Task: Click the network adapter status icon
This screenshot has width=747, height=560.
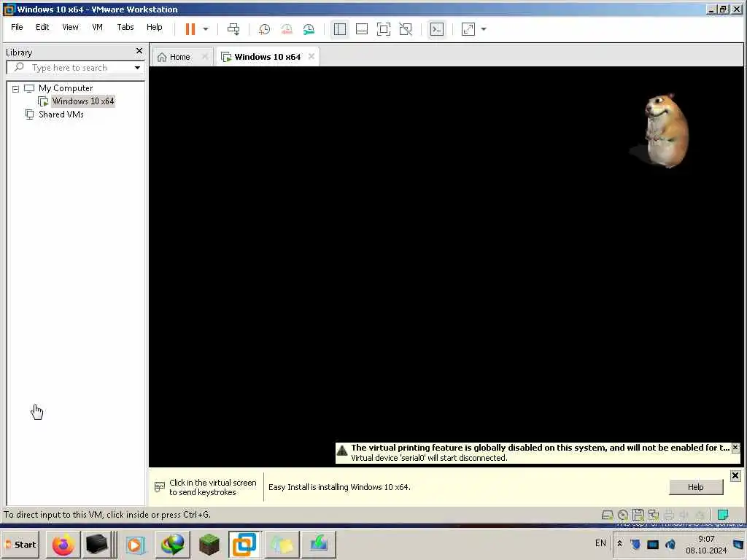Action: pos(654,515)
